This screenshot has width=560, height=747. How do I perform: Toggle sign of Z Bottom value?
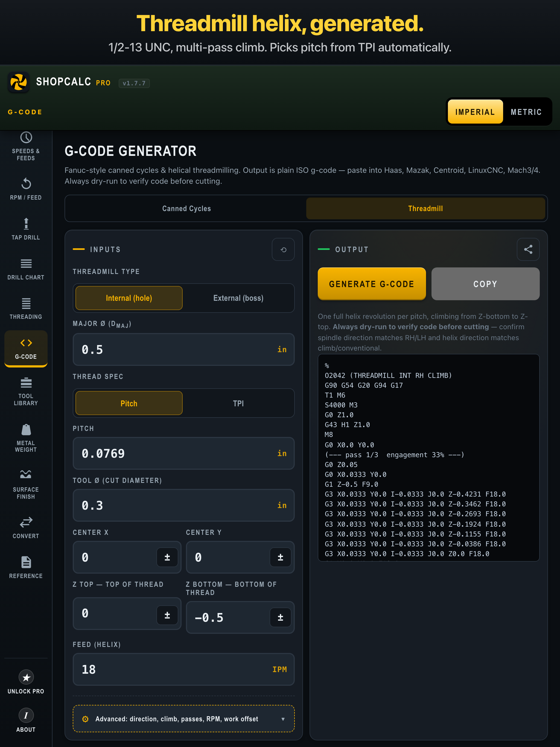[280, 617]
